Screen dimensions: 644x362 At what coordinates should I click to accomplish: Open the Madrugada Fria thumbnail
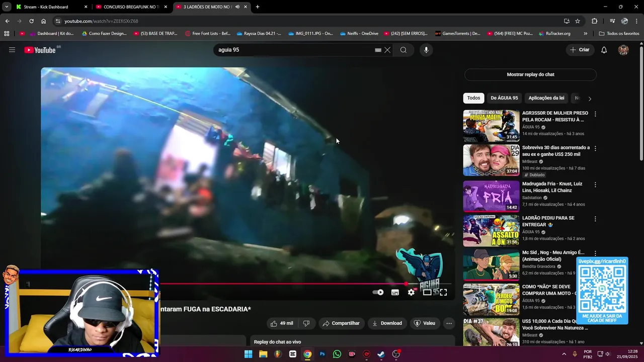491,196
